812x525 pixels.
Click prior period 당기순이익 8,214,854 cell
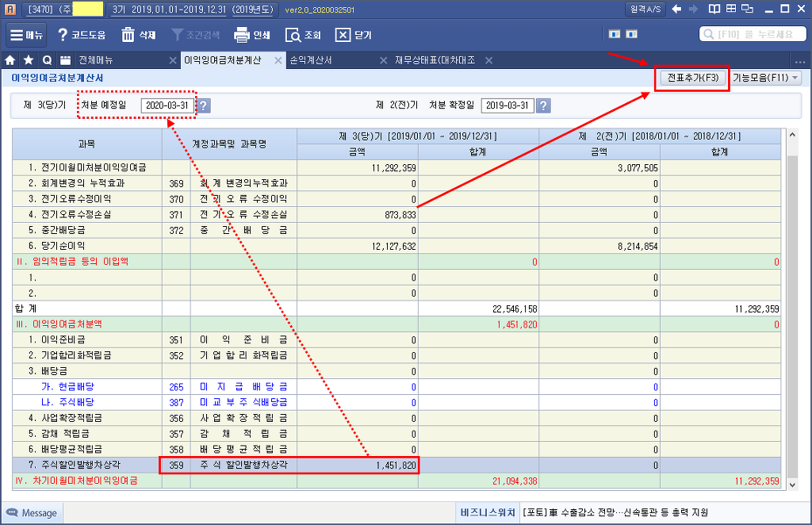pyautogui.click(x=599, y=246)
